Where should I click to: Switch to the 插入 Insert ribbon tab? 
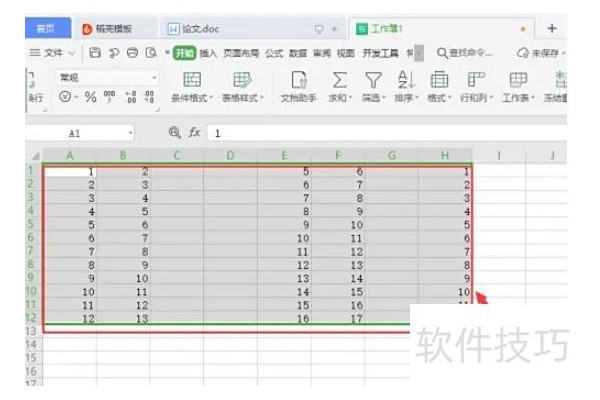click(209, 53)
